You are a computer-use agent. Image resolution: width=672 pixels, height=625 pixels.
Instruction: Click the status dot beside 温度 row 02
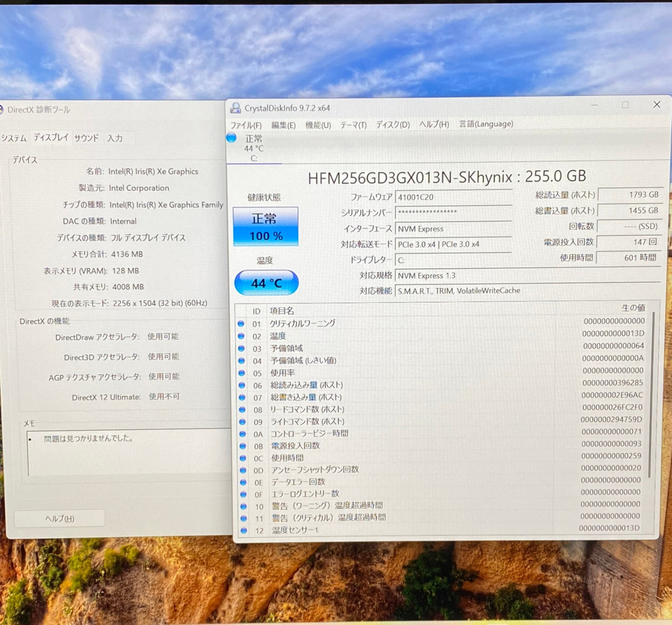pyautogui.click(x=241, y=336)
